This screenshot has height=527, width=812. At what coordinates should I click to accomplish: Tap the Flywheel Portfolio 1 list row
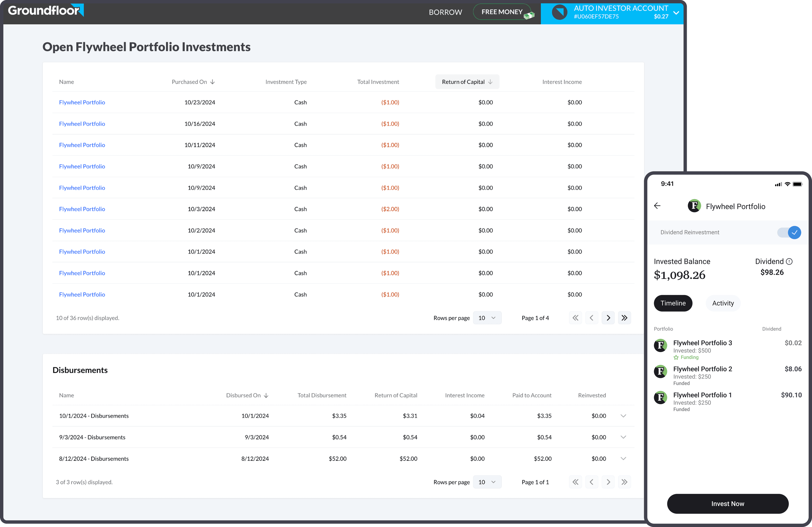click(x=728, y=401)
